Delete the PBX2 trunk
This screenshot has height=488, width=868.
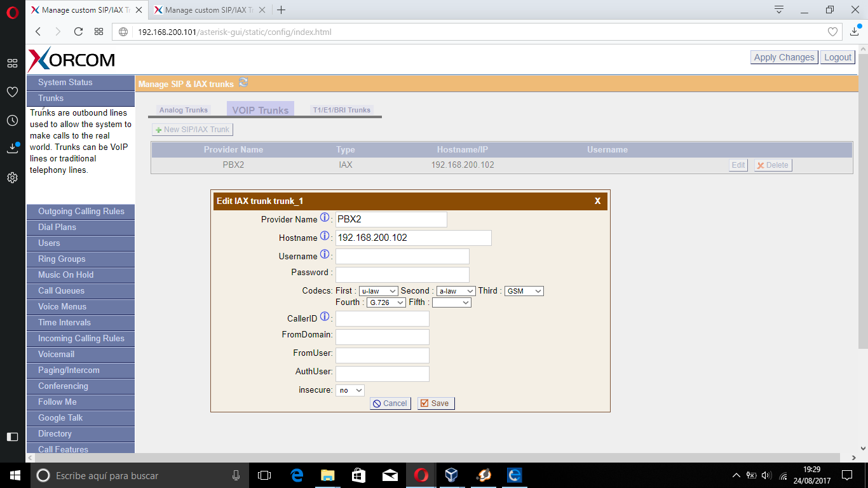tap(773, 165)
